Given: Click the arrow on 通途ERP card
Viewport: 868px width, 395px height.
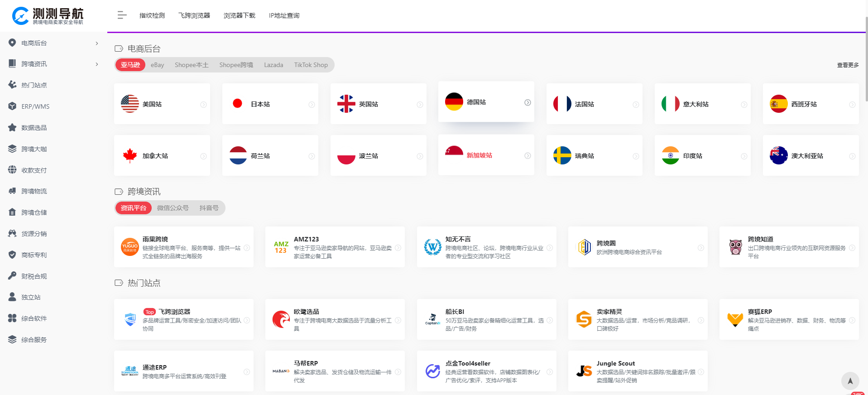Looking at the screenshot, I should 247,372.
